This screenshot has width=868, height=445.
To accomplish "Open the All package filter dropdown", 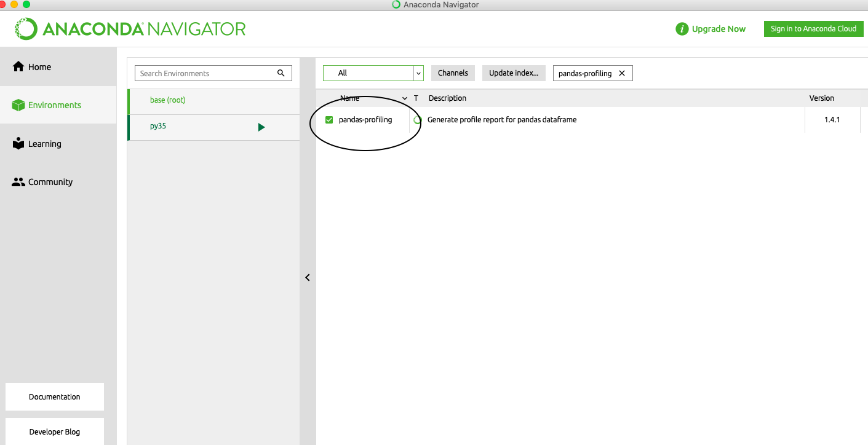I will [373, 73].
